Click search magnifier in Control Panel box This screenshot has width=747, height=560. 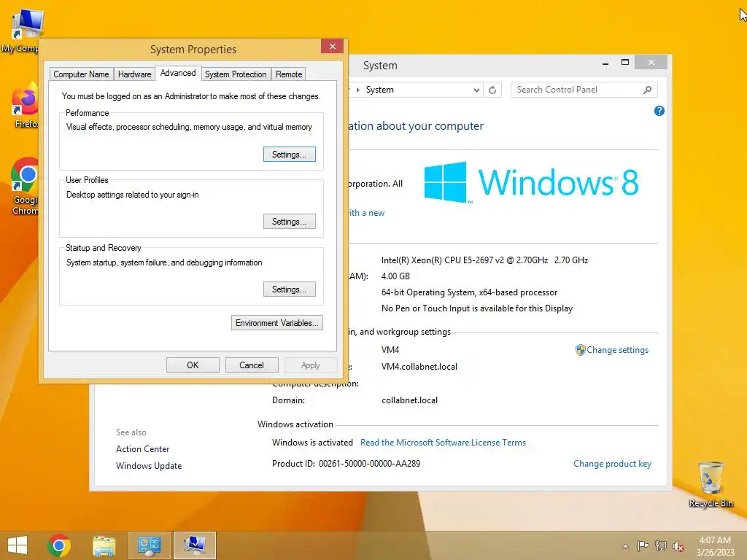coord(648,90)
